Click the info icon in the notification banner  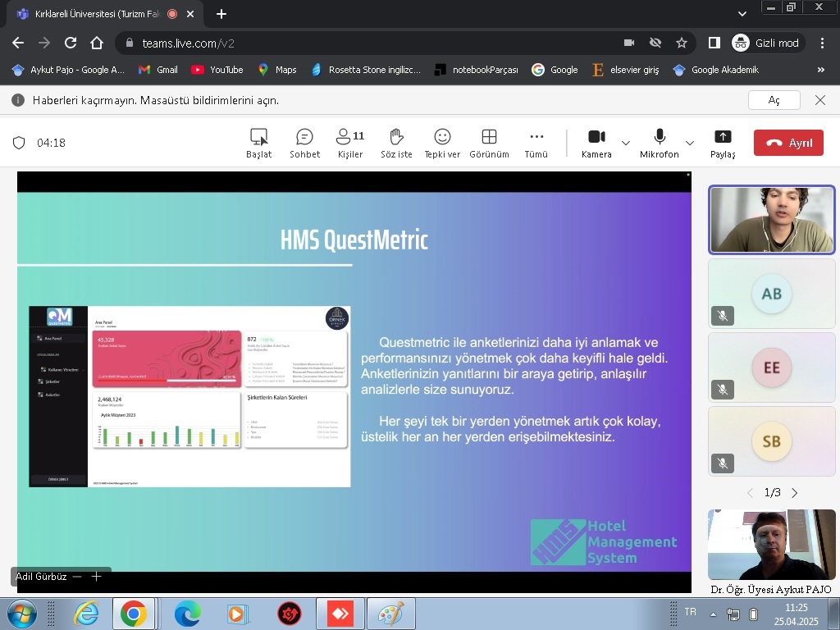(18, 100)
